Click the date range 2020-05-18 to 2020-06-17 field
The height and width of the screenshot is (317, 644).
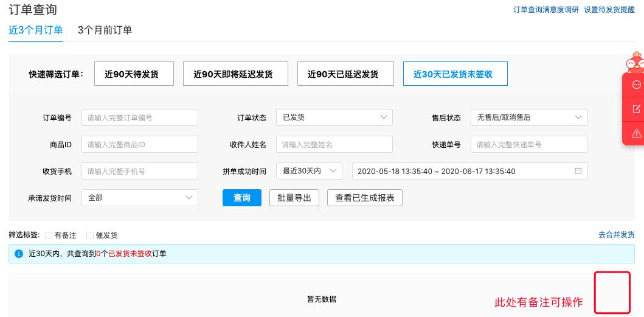pyautogui.click(x=469, y=171)
